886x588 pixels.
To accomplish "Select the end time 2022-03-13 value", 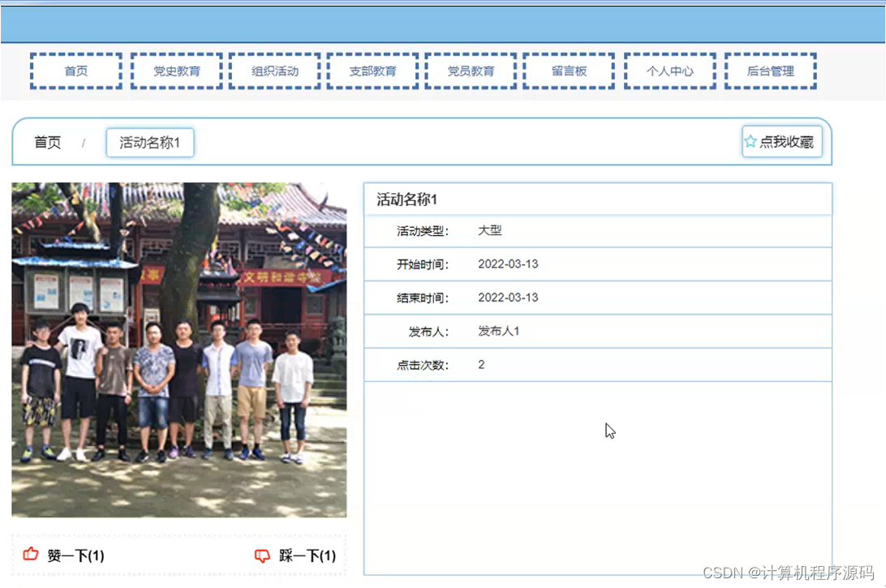I will (508, 297).
